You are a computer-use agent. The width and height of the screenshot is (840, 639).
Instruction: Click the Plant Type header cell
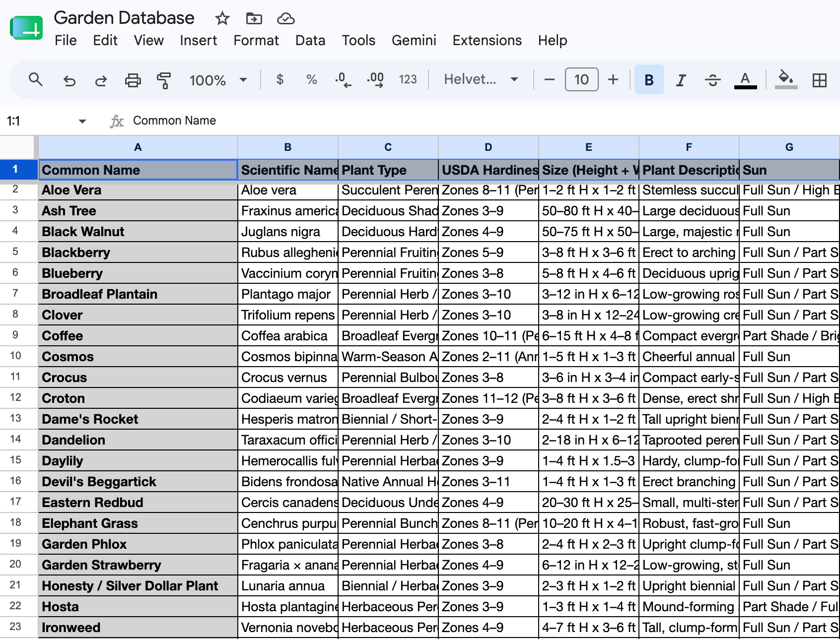click(388, 170)
